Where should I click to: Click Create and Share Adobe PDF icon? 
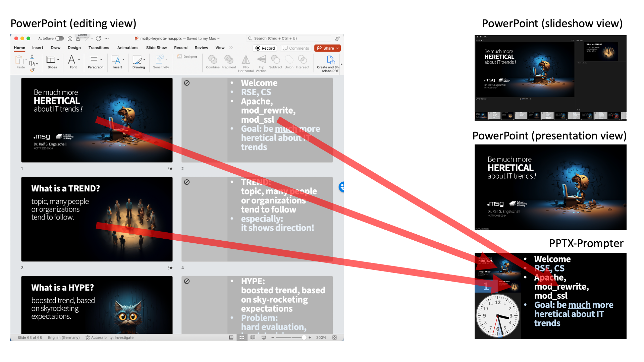coord(330,60)
